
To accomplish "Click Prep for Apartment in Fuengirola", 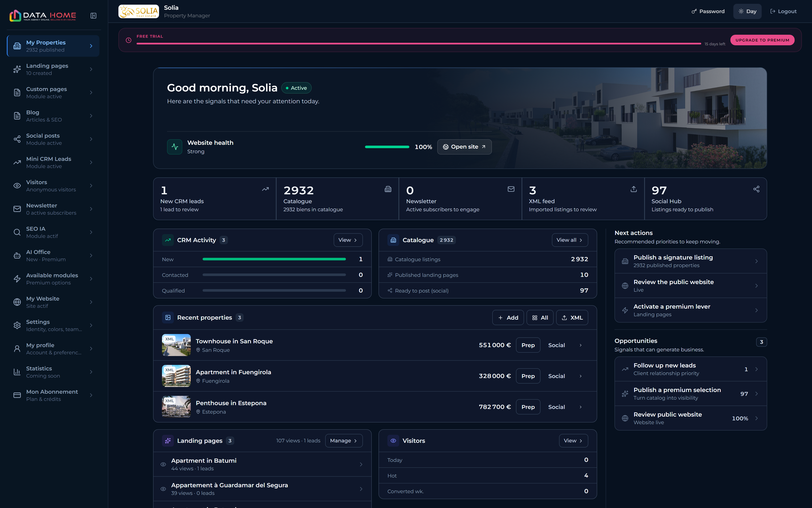I will (x=528, y=376).
